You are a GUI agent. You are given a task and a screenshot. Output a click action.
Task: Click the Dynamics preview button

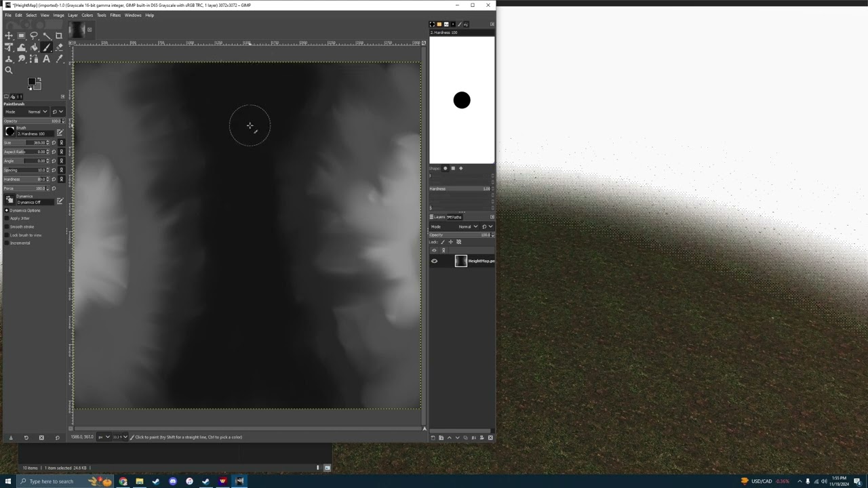(x=9, y=199)
